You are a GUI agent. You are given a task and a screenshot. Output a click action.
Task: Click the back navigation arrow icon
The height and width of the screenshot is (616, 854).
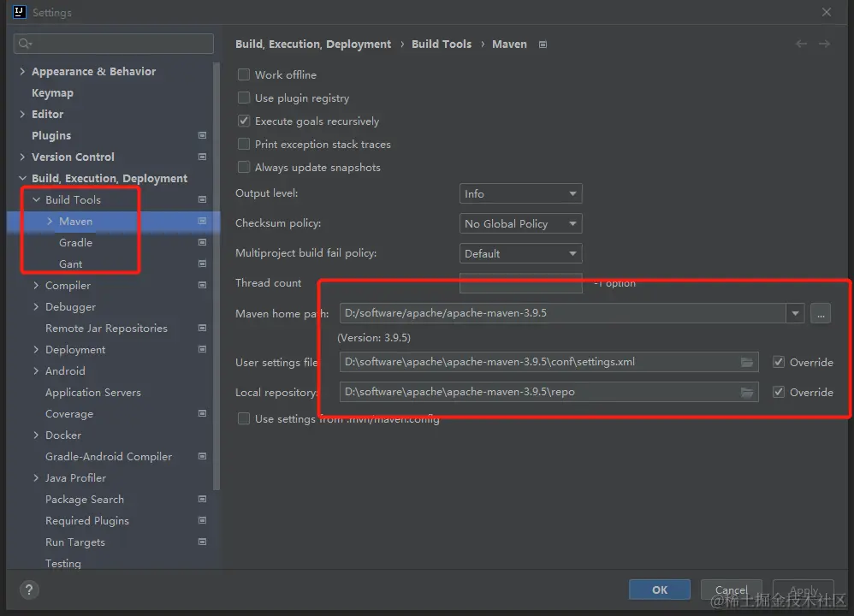coord(801,44)
